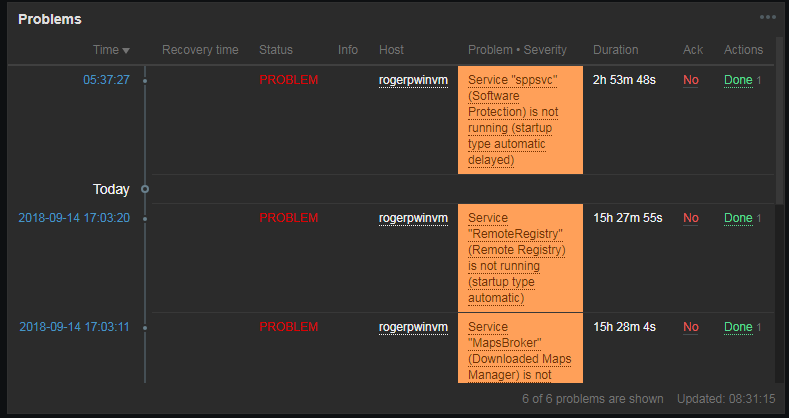Open the 2018-09-14 17:03:20 time link
Screen dimensions: 789x418
74,218
